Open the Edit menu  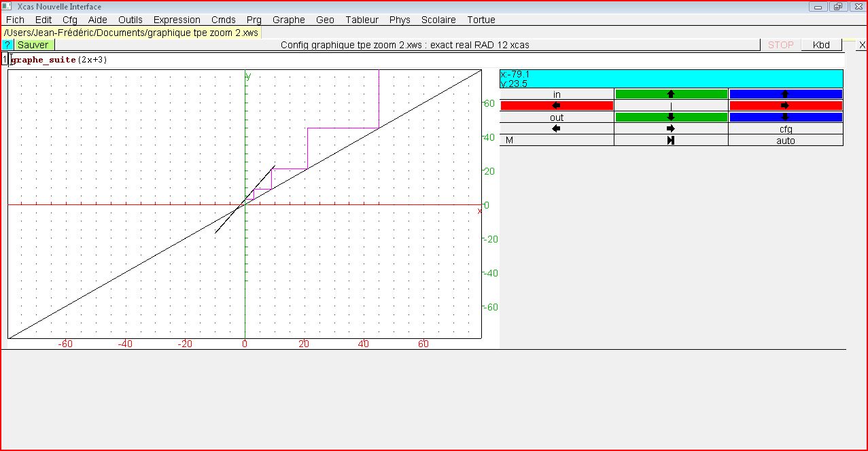pos(44,20)
